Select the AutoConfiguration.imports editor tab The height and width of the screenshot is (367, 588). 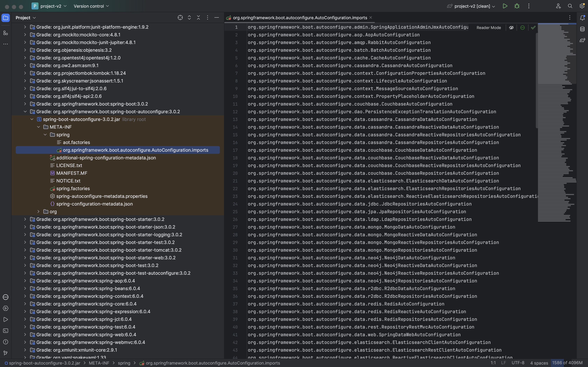click(300, 18)
